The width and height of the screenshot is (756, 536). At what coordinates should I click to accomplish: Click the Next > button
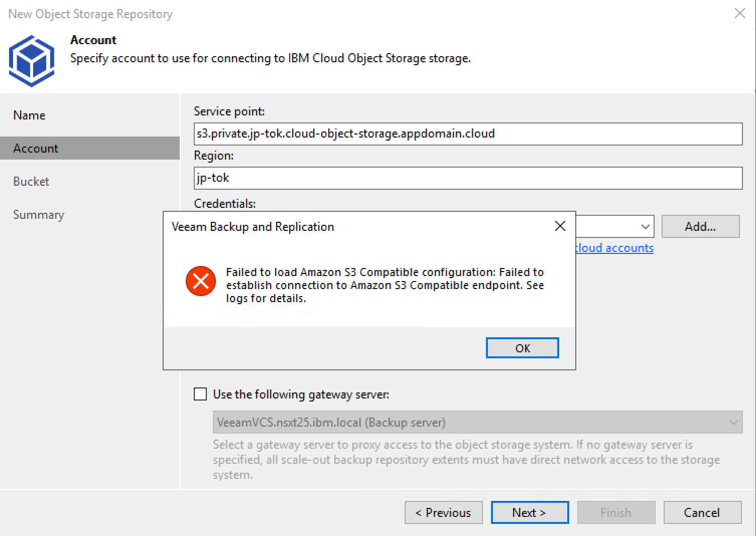pos(530,512)
